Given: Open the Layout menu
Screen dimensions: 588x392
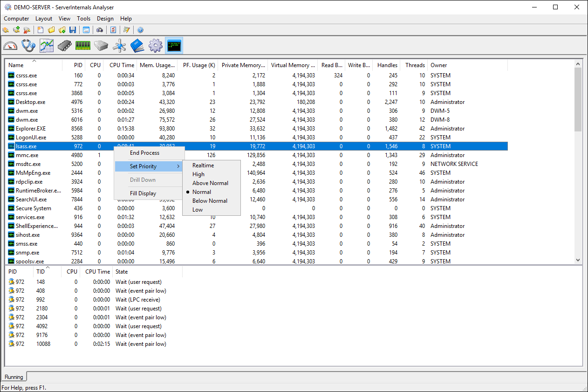Looking at the screenshot, I should (44, 19).
